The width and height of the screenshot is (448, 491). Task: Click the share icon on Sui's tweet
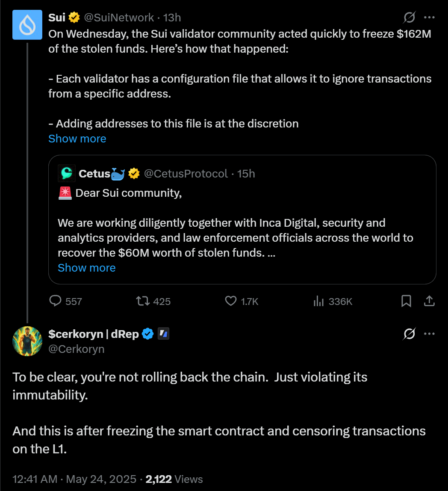click(x=429, y=301)
